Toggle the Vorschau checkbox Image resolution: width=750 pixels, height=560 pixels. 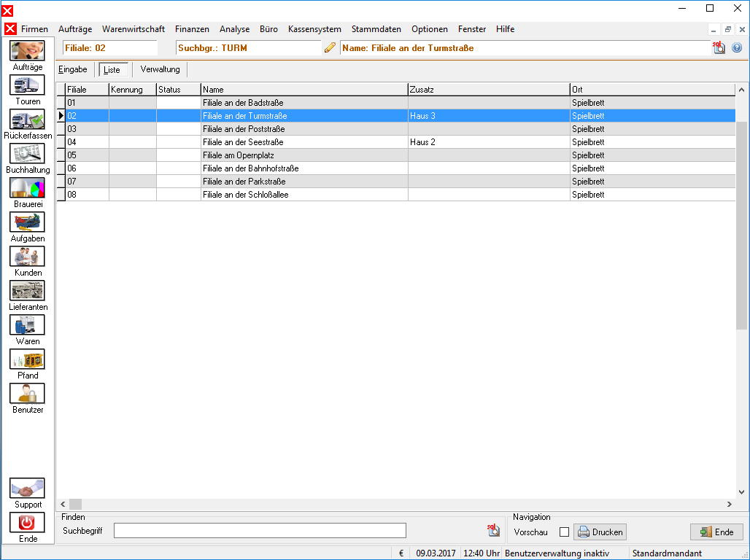pyautogui.click(x=565, y=532)
